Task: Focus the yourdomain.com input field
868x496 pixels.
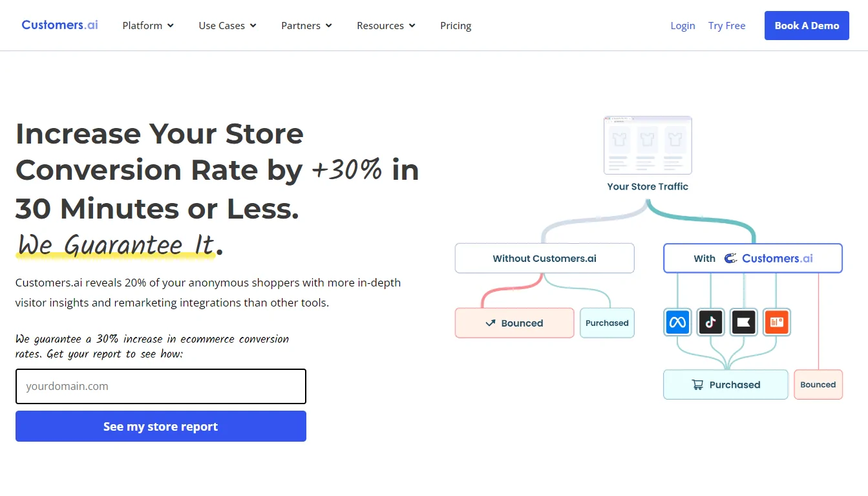Action: click(x=160, y=387)
